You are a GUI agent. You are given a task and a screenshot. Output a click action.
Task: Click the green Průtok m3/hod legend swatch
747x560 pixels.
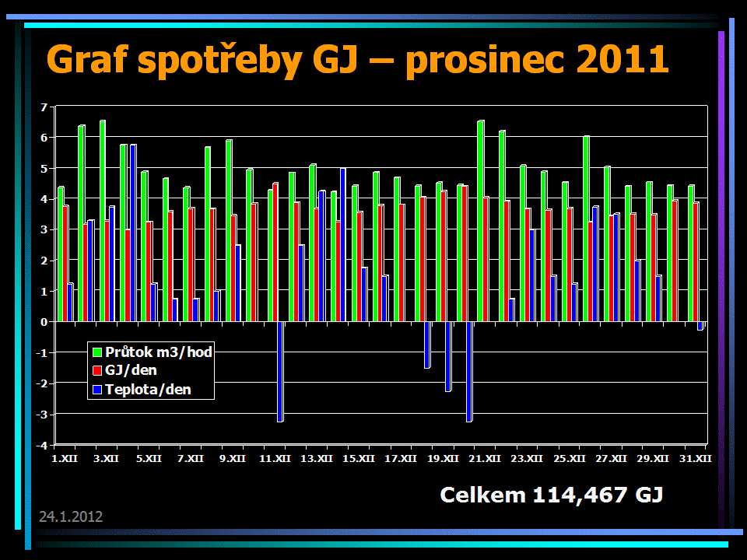tap(97, 352)
